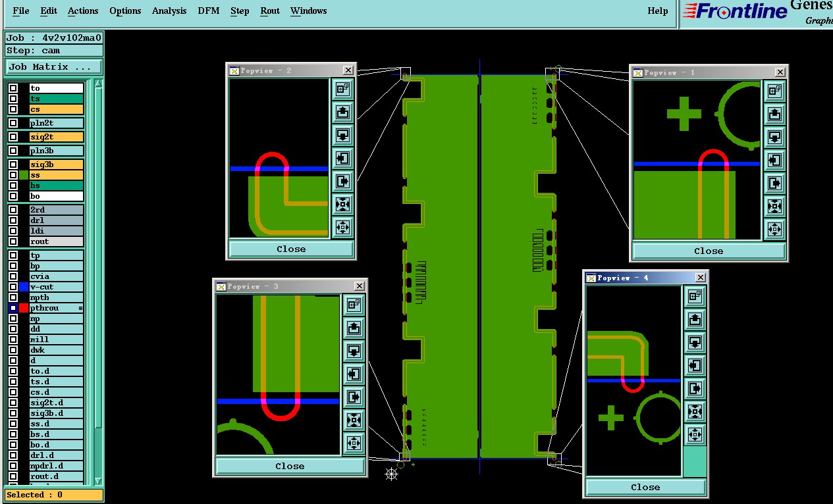Screen dimensions: 833x504
Task: Open the Analysis dropdown menu
Action: point(169,11)
